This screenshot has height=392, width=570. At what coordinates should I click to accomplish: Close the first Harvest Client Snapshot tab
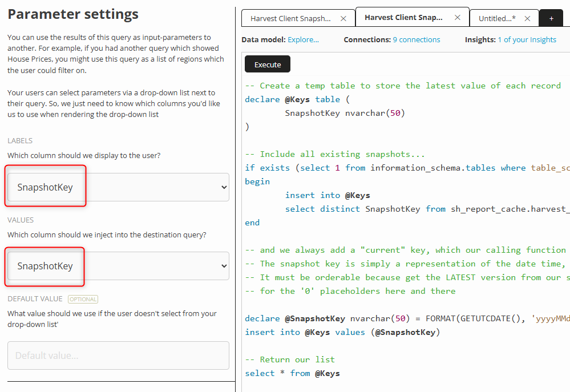click(x=343, y=18)
